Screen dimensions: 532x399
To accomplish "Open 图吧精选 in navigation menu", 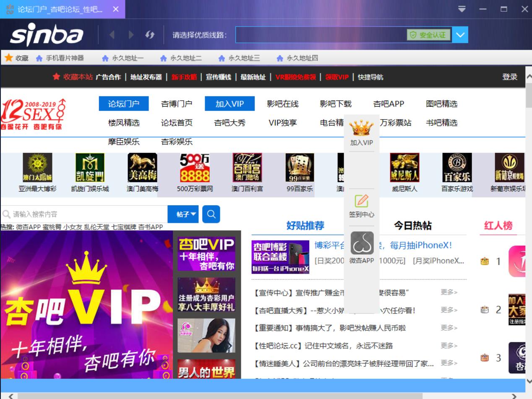I will tap(441, 104).
